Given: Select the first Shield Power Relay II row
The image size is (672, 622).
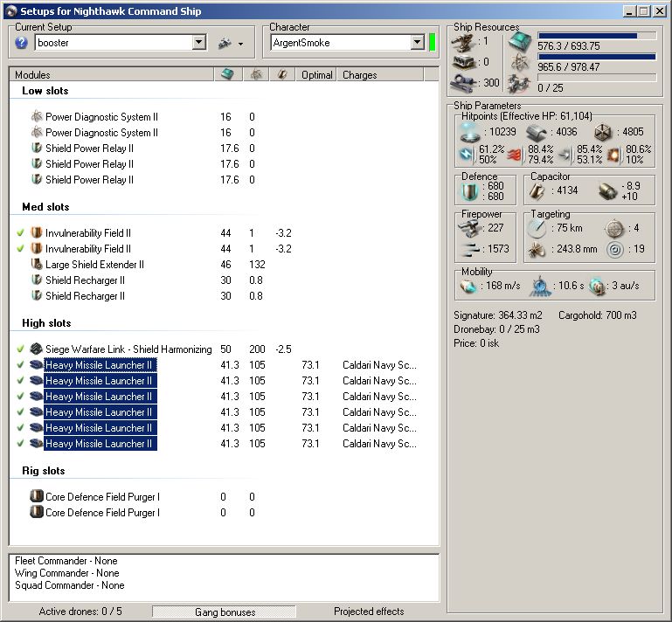Looking at the screenshot, I should (x=89, y=149).
